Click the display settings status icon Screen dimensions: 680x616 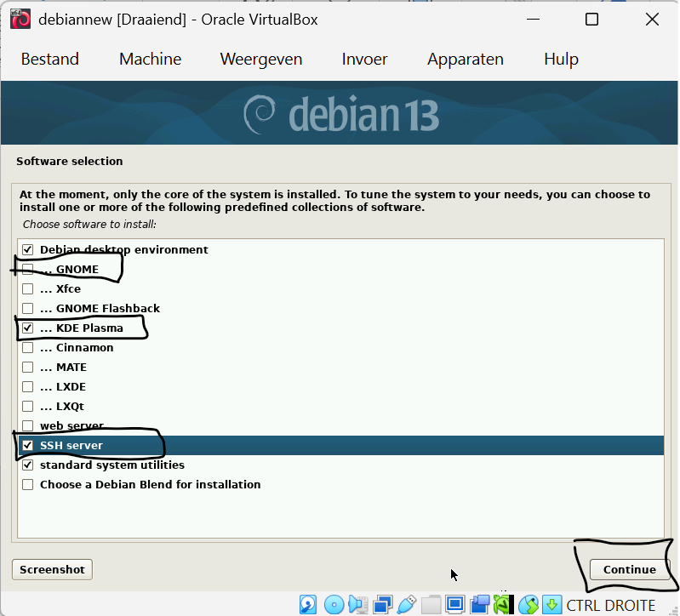pos(455,605)
